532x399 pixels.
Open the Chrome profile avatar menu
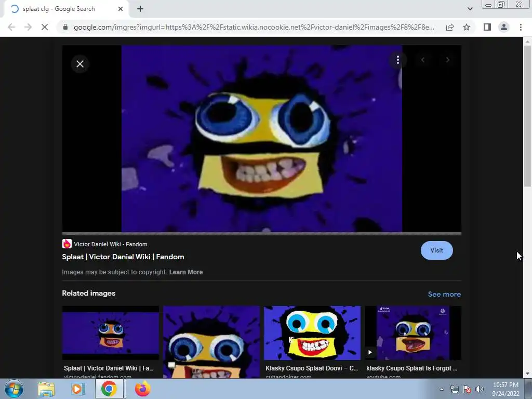pos(504,27)
